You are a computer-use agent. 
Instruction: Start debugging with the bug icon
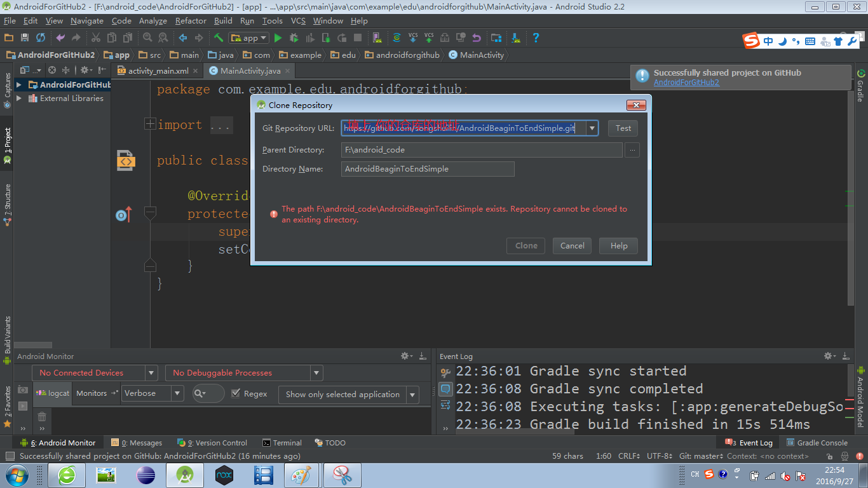click(x=294, y=38)
